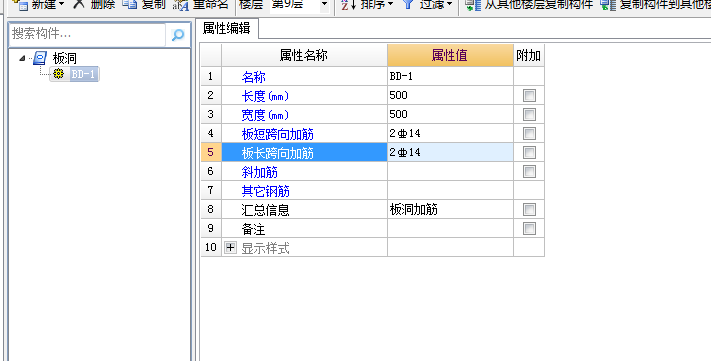Select the 斜加筋 property row
The height and width of the screenshot is (361, 711).
[x=304, y=171]
